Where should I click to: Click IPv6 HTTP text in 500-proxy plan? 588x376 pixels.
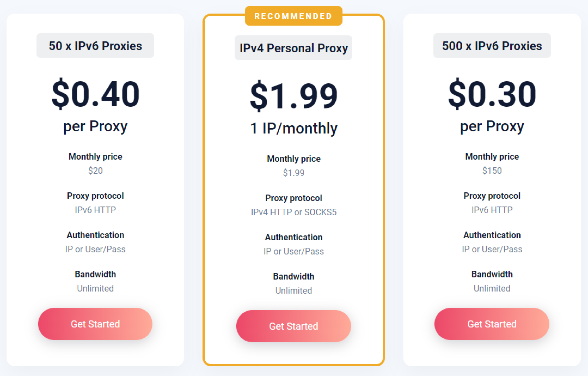(492, 210)
